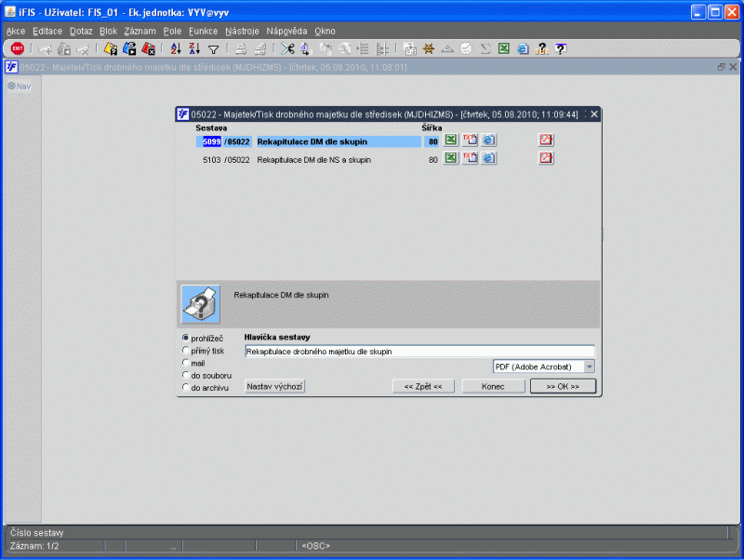
Task: Close the report selection dialog
Action: point(594,114)
